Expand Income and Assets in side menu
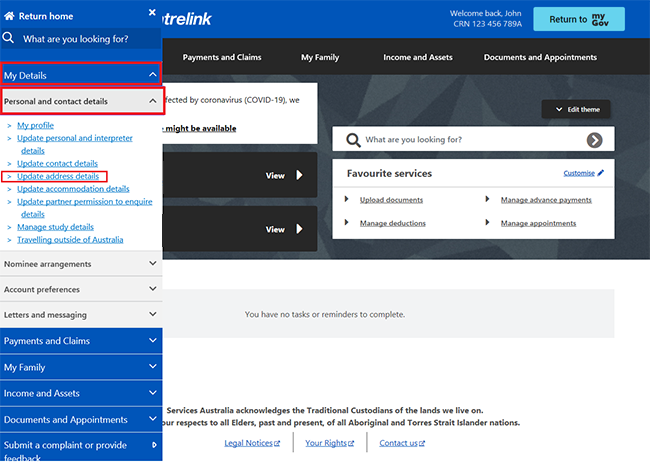Screen dimensions: 650x463 click(81, 393)
